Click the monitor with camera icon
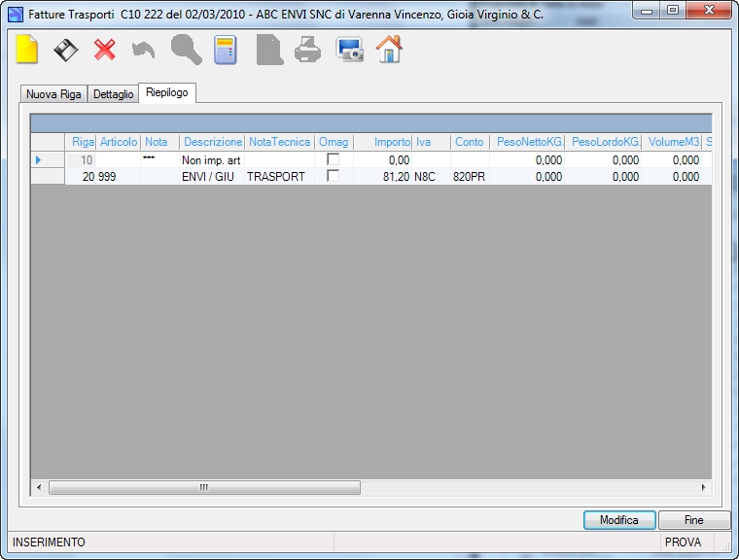 (350, 50)
